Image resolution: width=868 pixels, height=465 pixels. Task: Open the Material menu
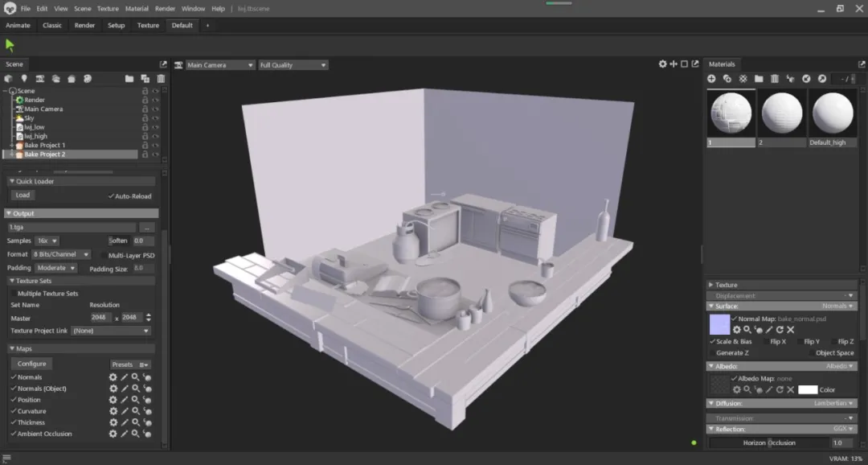click(x=137, y=8)
